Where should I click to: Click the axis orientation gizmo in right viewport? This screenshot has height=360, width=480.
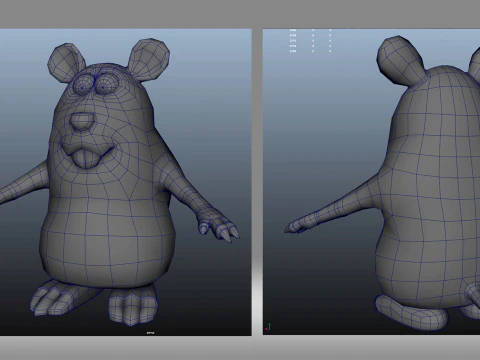point(268,327)
